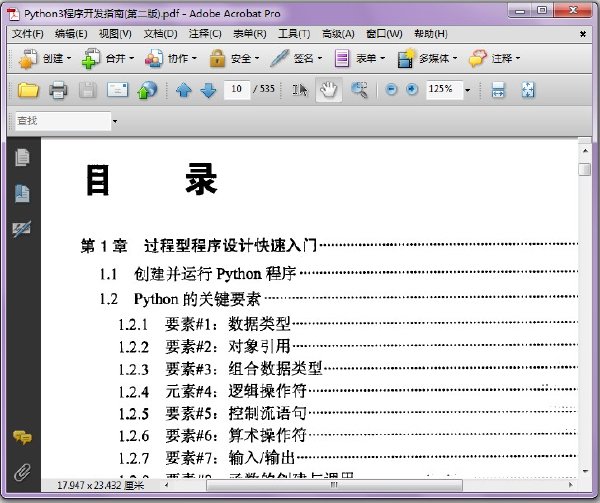Expand the Comment toolbar dropdown arrow

point(518,59)
